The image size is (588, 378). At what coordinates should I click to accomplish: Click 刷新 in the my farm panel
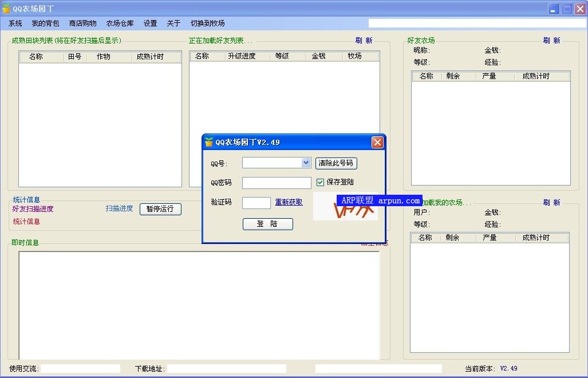coord(551,203)
